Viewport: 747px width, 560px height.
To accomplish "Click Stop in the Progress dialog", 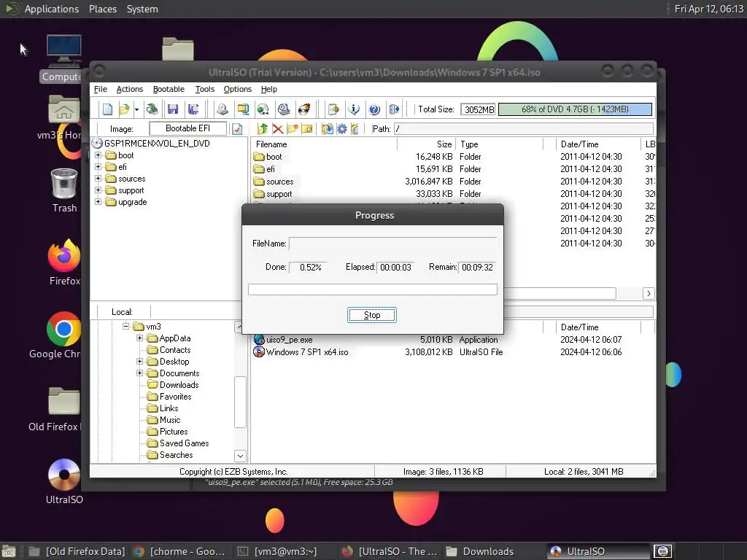I will pyautogui.click(x=371, y=315).
